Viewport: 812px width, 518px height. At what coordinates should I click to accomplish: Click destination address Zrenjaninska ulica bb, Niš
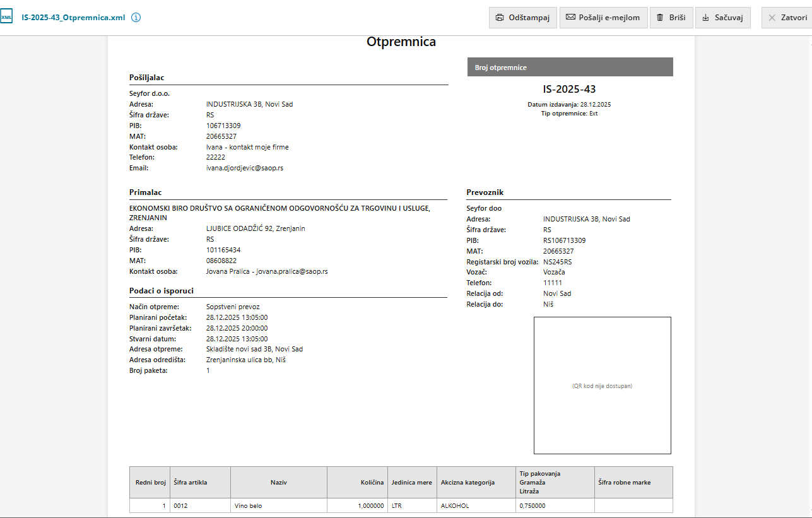(246, 360)
